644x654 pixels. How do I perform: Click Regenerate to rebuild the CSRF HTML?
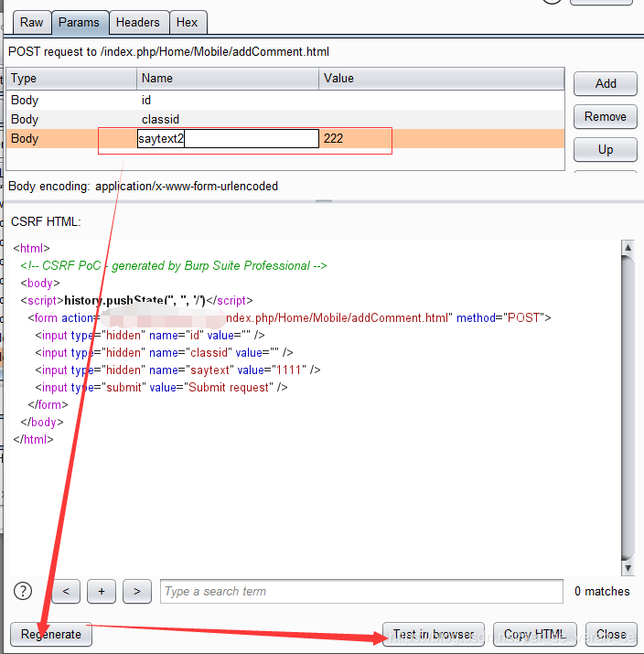point(51,635)
